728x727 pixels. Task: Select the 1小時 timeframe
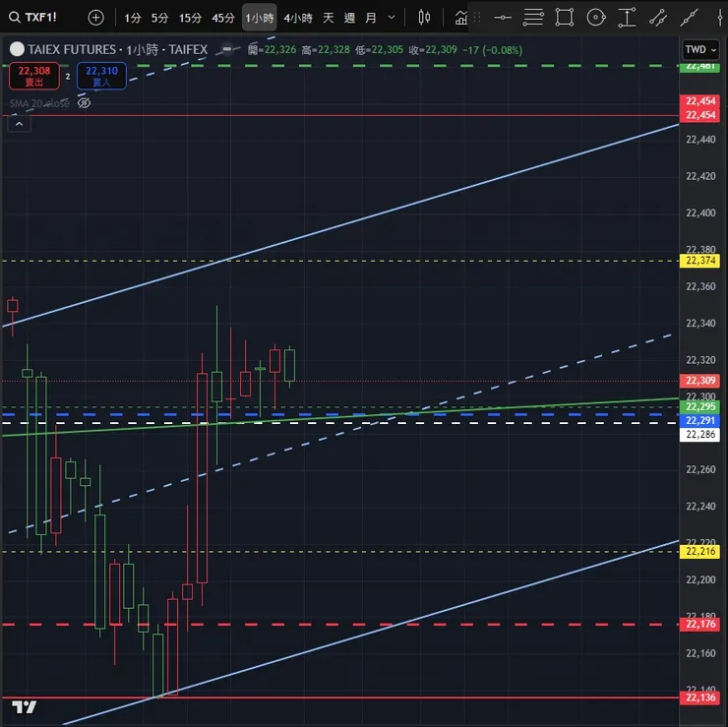pos(260,18)
